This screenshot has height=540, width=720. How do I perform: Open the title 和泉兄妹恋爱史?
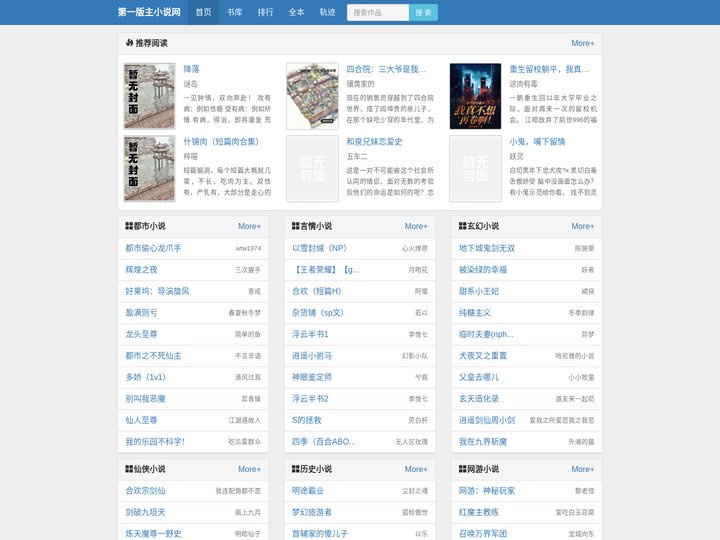pos(374,142)
